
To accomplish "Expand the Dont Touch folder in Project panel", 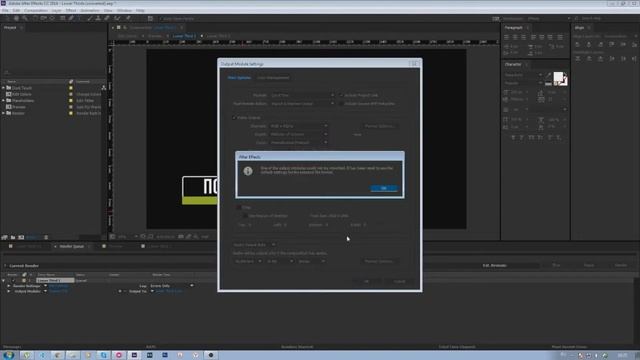I will pos(4,88).
